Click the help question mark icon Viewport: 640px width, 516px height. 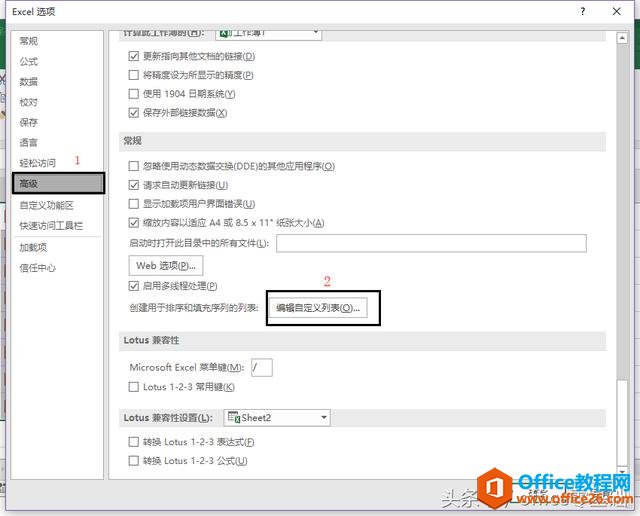[582, 11]
